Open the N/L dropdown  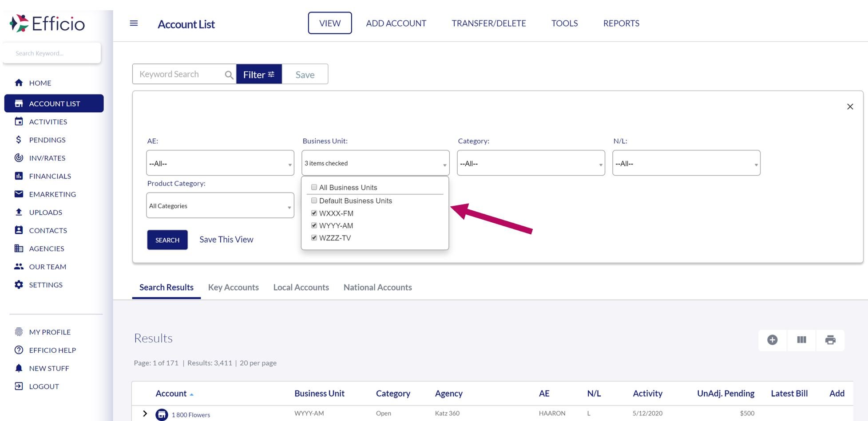pyautogui.click(x=686, y=163)
